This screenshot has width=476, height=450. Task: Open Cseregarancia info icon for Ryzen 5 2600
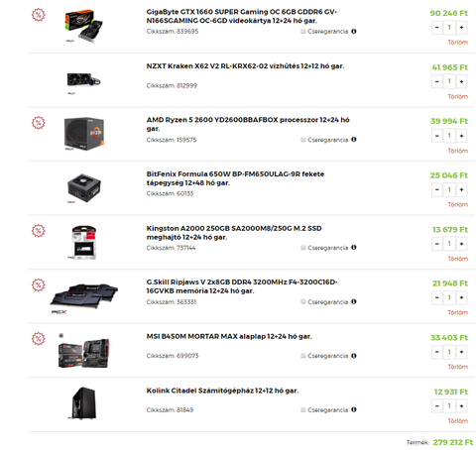[x=354, y=140]
